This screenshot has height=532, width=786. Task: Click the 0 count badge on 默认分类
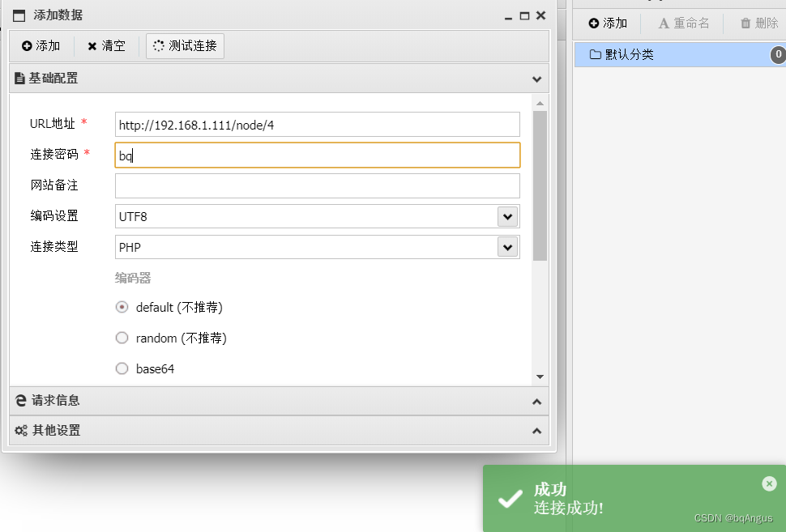(778, 54)
